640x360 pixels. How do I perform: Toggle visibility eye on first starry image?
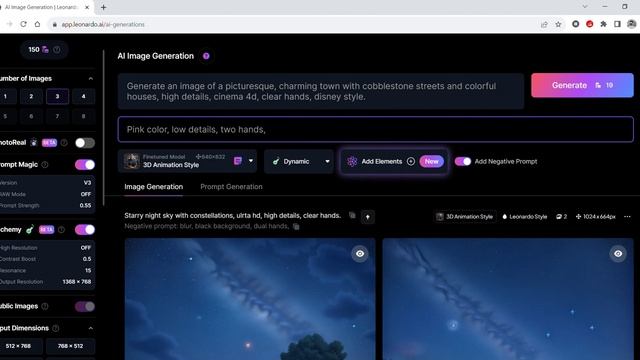[360, 254]
